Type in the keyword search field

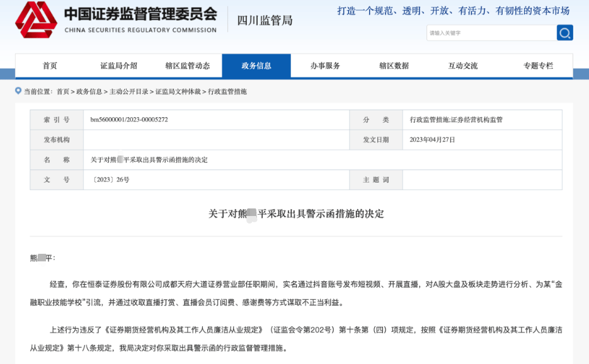coord(491,33)
